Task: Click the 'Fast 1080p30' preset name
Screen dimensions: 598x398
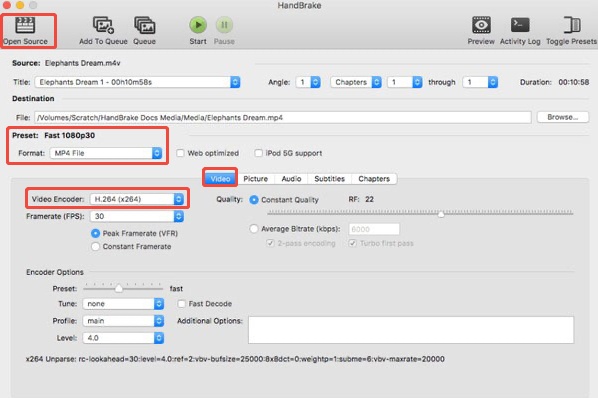Action: [x=69, y=135]
